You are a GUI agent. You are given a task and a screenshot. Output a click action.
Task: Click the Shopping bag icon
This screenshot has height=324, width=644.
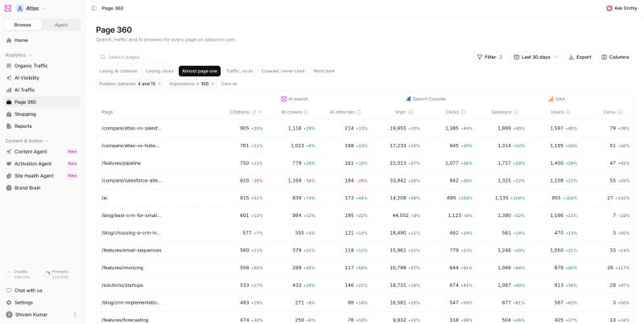pos(9,114)
